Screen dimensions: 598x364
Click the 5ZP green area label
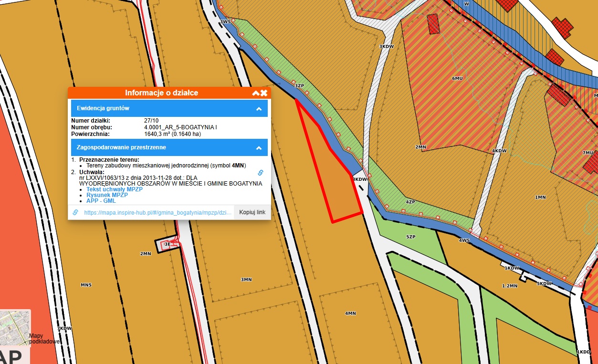pos(411,237)
